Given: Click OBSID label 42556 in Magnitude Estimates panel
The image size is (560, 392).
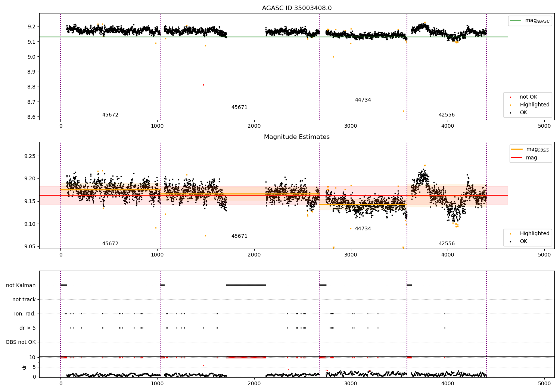Looking at the screenshot, I should [447, 244].
